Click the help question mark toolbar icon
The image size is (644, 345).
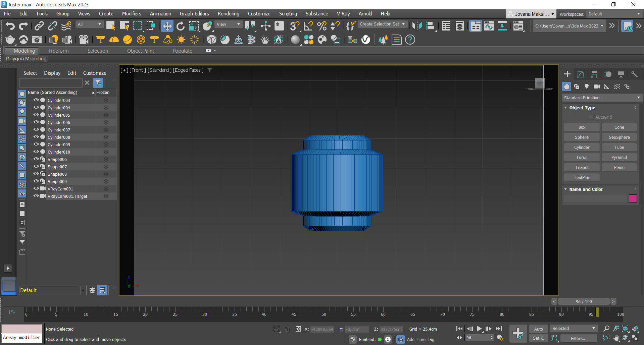pos(410,40)
